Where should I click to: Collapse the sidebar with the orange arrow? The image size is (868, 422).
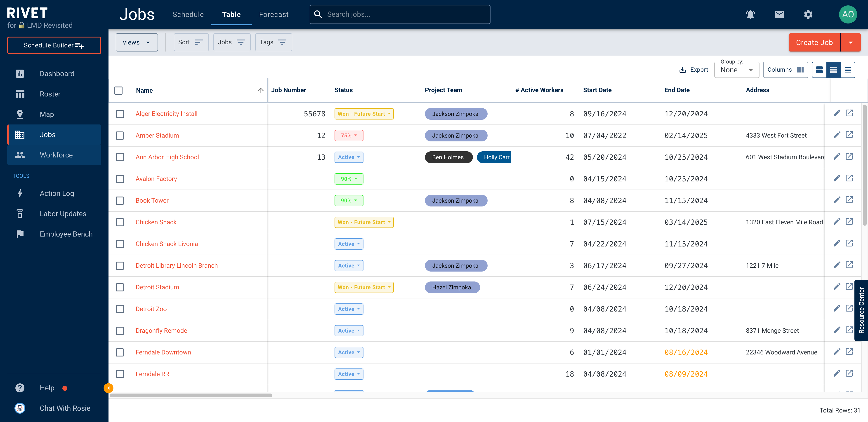tap(108, 388)
